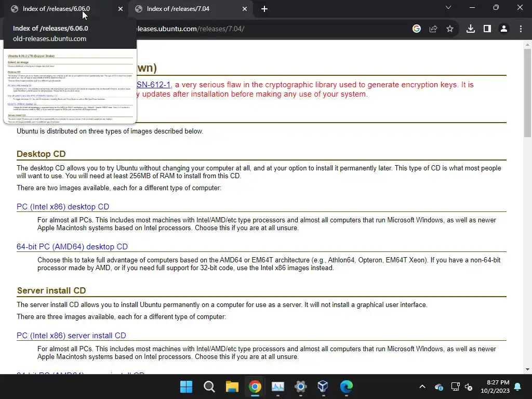Click 'Ubuntu is distributed on three types' text

(110, 131)
